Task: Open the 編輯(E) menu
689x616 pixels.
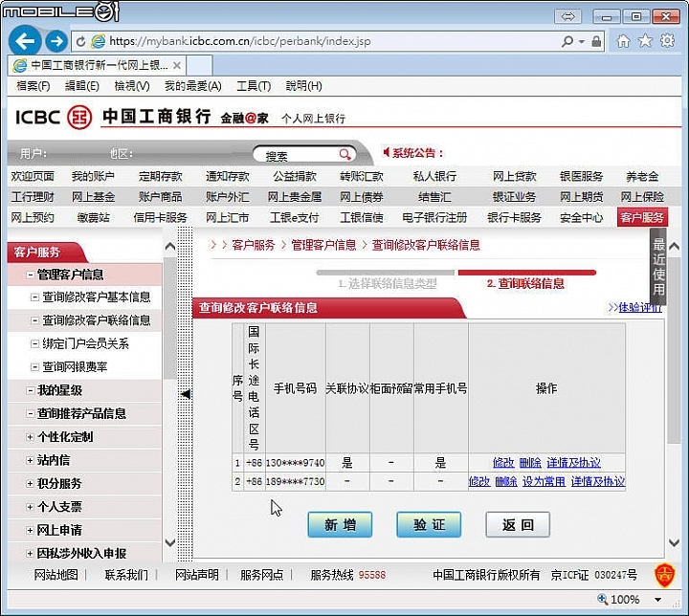Action: (81, 86)
